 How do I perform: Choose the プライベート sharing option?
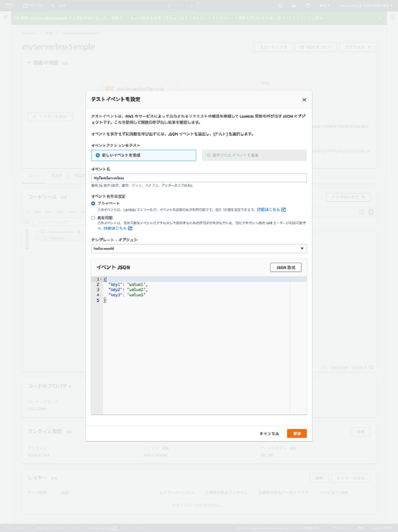[x=93, y=204]
